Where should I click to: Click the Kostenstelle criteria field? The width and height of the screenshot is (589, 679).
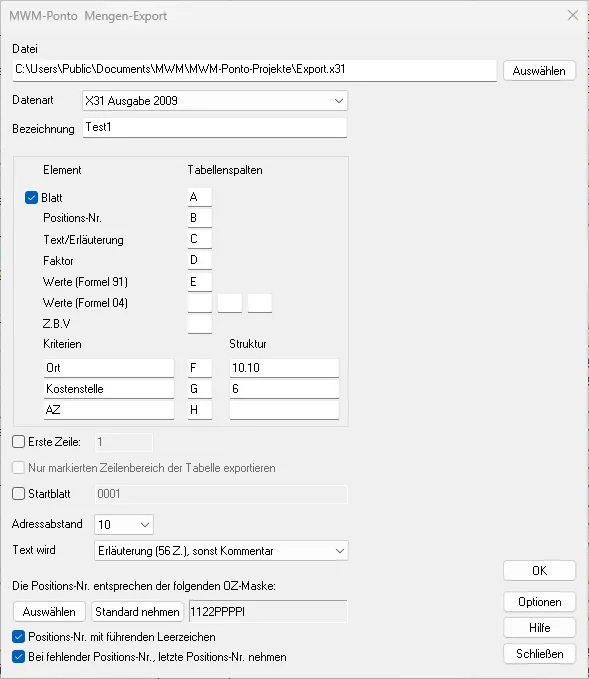(109, 389)
